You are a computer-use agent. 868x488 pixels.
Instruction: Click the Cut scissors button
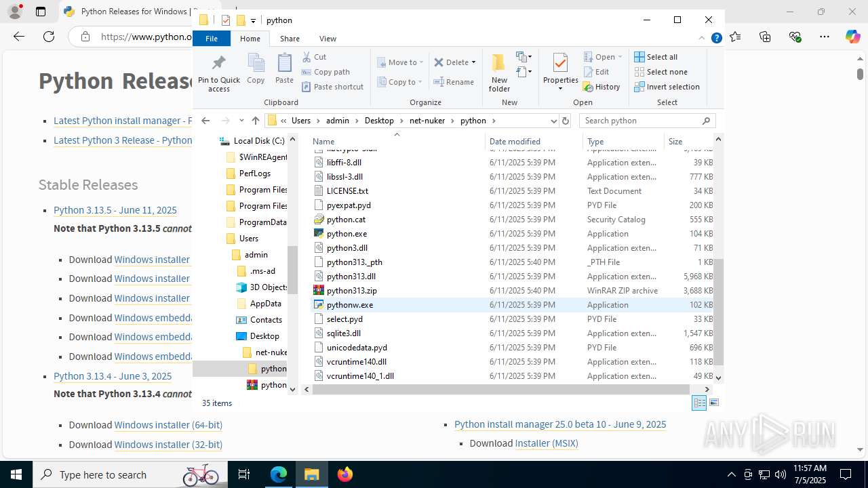[x=314, y=57]
